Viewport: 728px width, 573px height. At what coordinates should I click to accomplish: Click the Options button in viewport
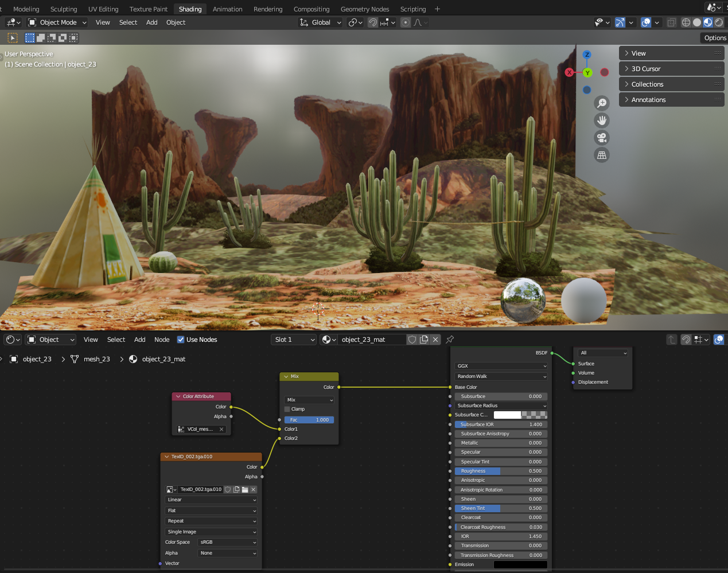[715, 38]
